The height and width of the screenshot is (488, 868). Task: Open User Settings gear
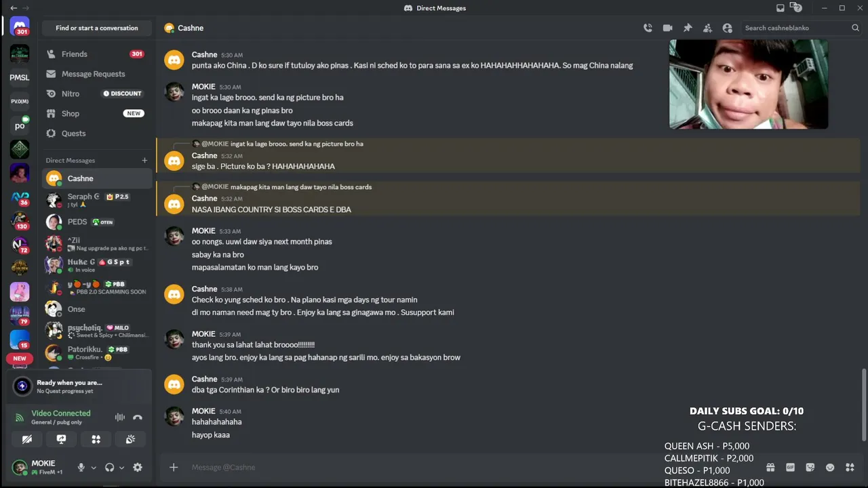[x=138, y=467]
